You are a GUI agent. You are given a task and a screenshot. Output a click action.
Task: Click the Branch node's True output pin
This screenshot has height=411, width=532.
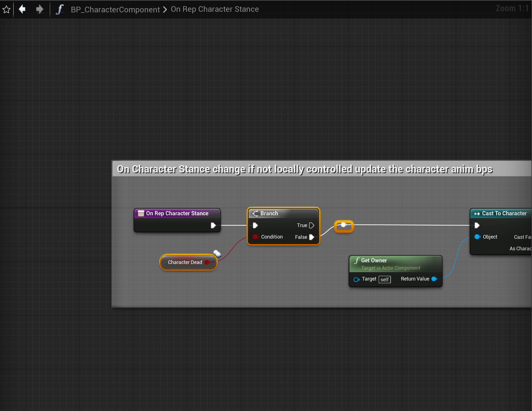point(311,225)
